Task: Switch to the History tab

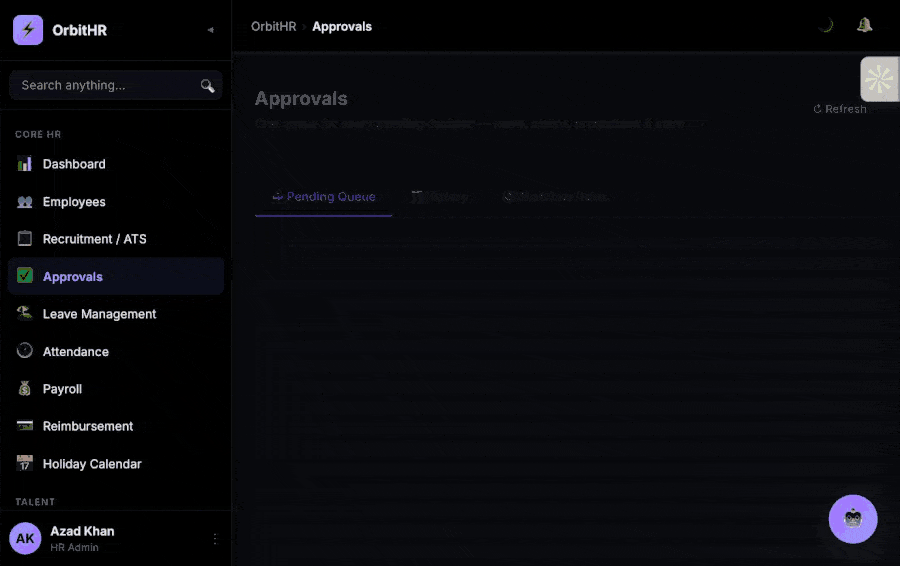Action: [x=440, y=197]
